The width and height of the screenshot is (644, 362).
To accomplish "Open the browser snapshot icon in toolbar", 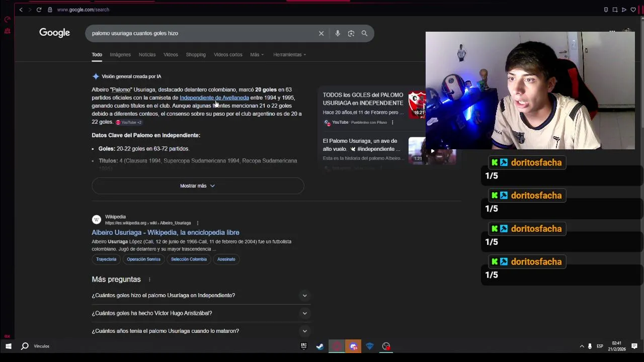I will (x=615, y=10).
